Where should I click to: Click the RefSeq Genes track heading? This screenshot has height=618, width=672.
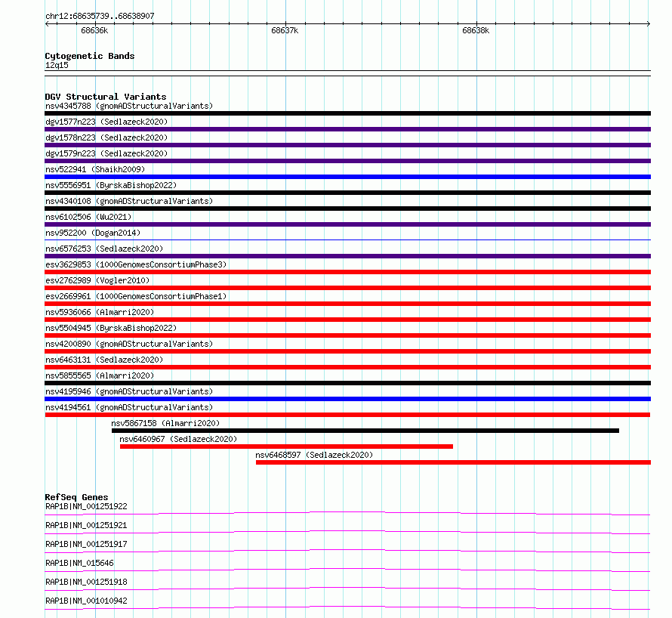tap(76, 497)
